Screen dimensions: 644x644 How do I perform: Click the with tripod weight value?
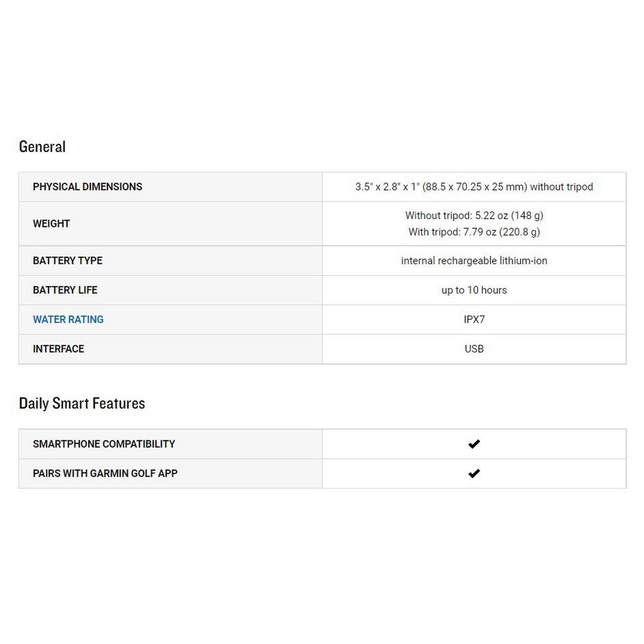(x=474, y=232)
